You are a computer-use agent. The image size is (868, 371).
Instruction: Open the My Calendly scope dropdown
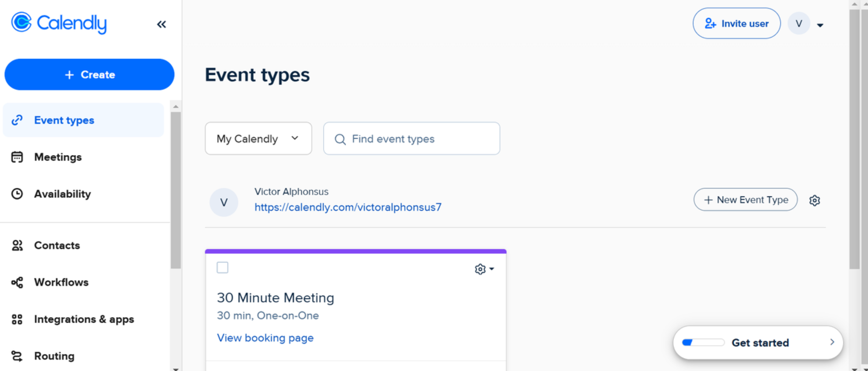258,138
